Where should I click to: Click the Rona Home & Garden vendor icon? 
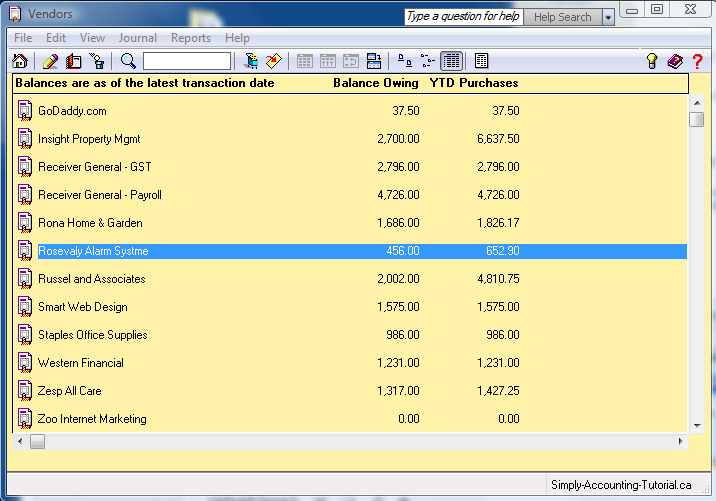[25, 223]
